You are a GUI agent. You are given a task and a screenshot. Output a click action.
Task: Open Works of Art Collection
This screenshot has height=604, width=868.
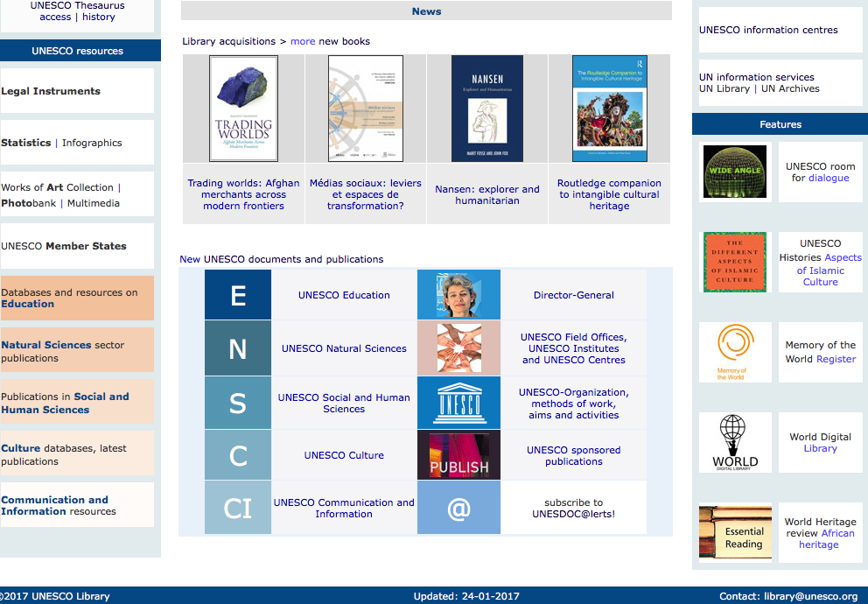pos(57,187)
